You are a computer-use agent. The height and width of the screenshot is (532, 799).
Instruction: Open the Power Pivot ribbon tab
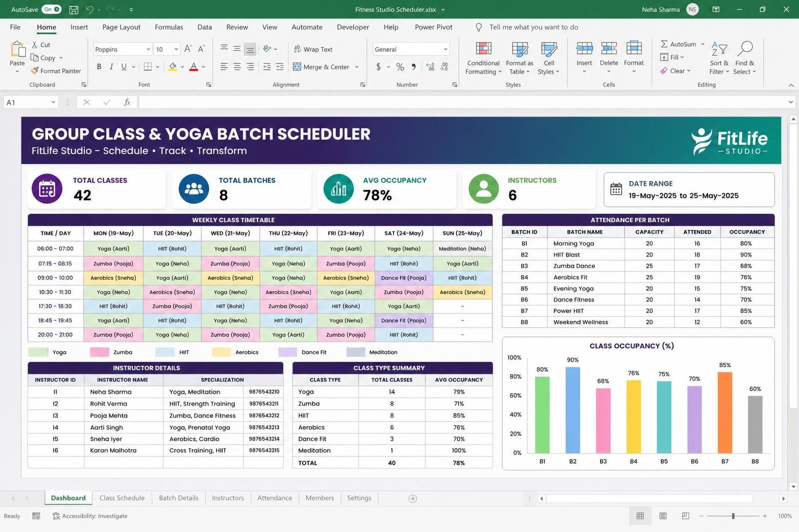[433, 27]
